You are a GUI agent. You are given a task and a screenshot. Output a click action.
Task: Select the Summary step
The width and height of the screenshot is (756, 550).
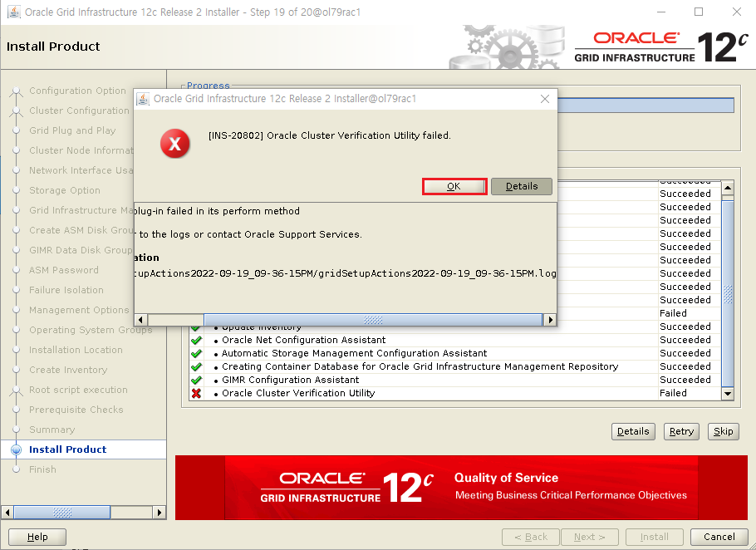[x=52, y=430]
